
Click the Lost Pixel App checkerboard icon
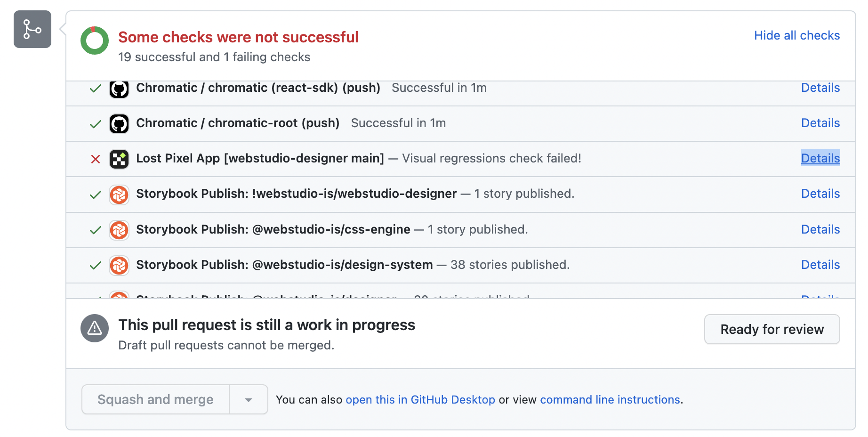coord(119,159)
